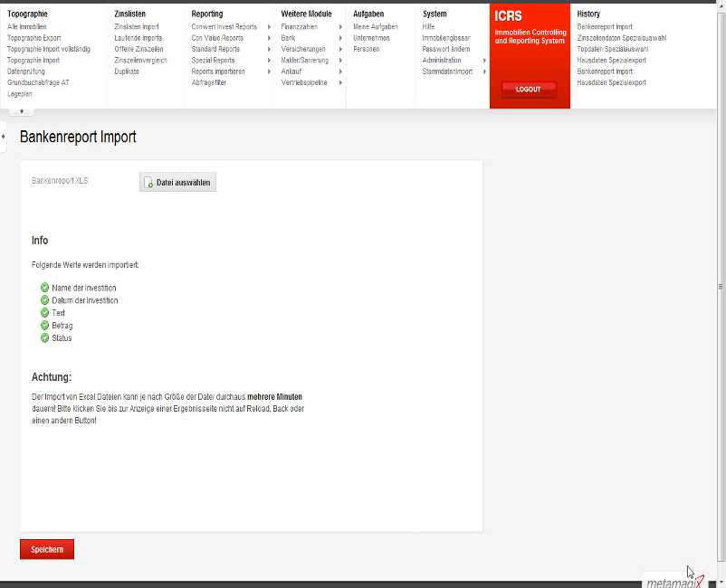Open Unternehmen link
Viewport: 726px width, 588px height.
point(371,38)
